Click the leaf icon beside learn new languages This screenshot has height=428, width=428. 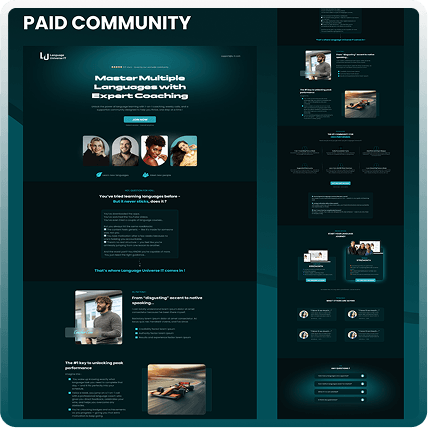[x=99, y=175]
